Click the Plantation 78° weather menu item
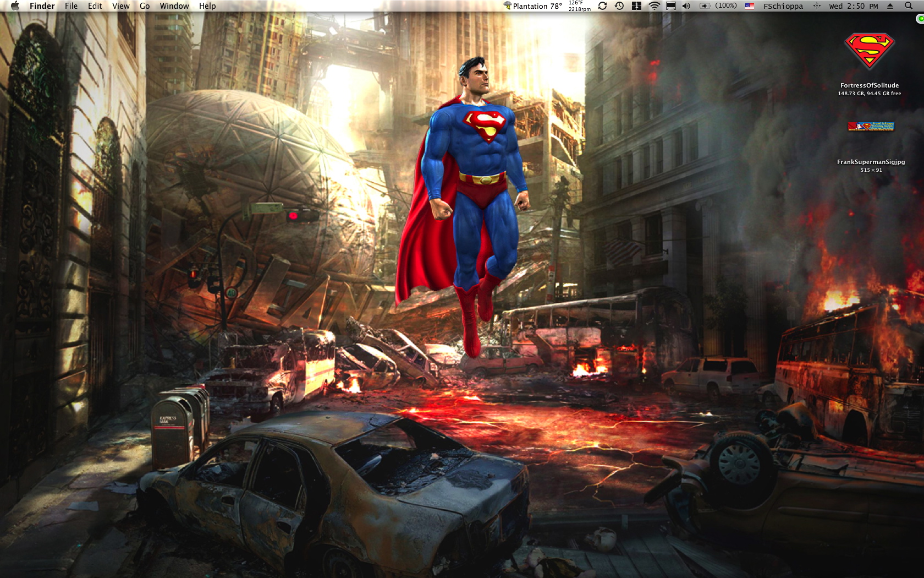Screen dimensions: 924x578 tap(532, 6)
